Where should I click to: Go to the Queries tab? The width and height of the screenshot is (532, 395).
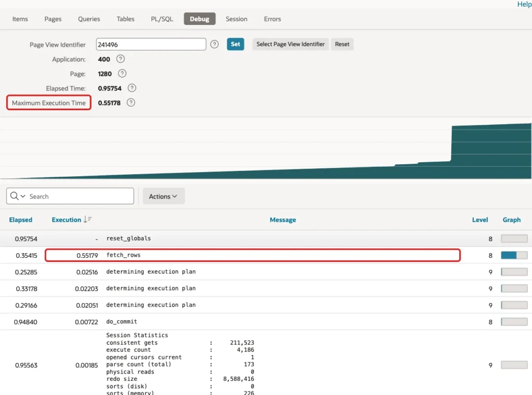coord(89,19)
